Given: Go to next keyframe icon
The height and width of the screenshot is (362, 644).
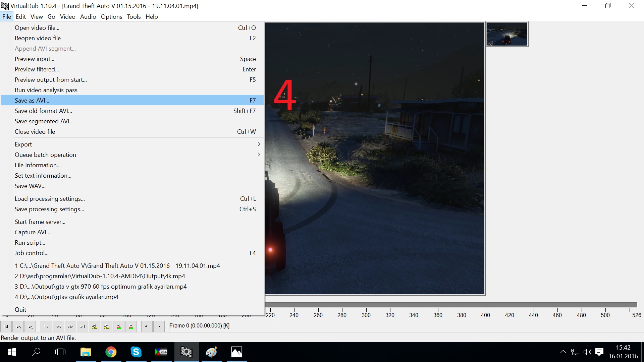Looking at the screenshot, I should click(107, 326).
